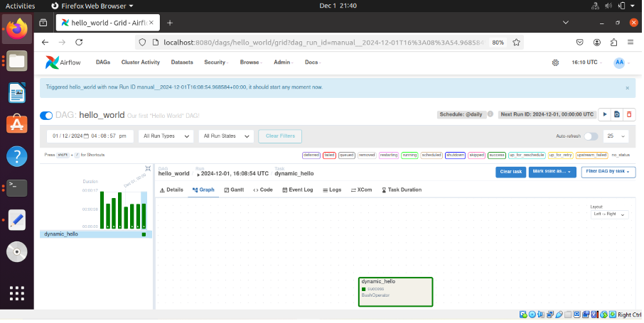This screenshot has height=323, width=644.
Task: Expand the Filter DAG by task dropdown
Action: 608,172
